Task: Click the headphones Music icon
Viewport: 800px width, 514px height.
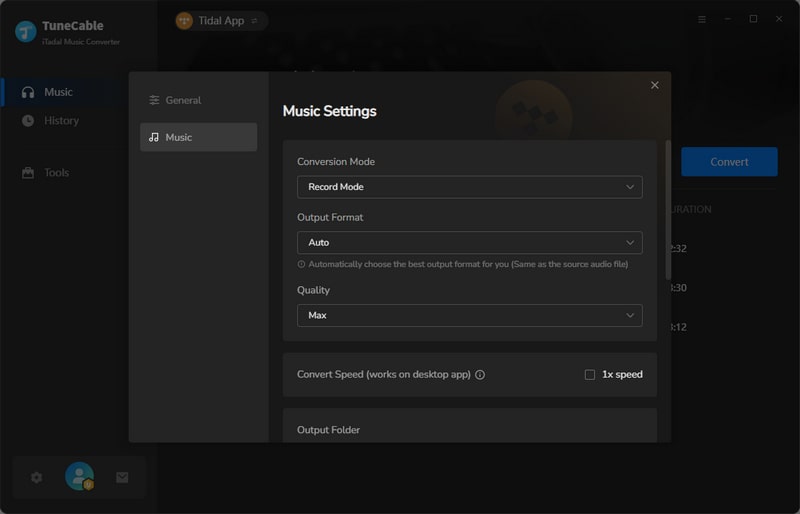Action: pos(28,92)
